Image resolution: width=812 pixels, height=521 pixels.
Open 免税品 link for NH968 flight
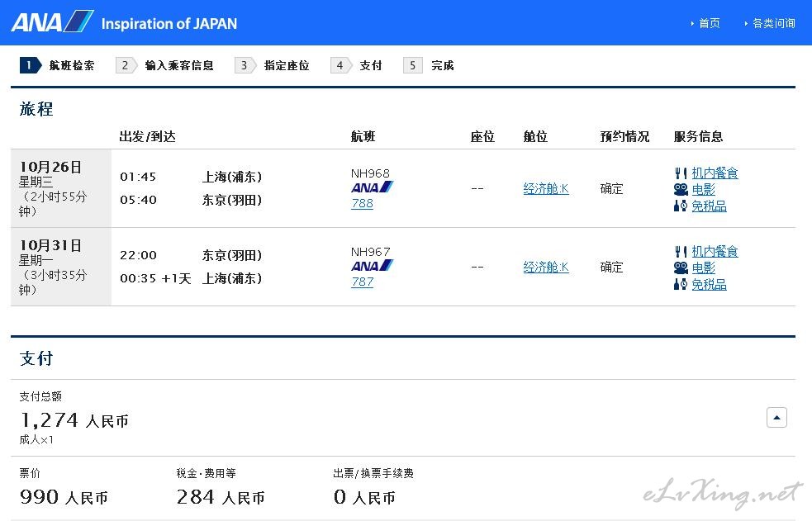pyautogui.click(x=709, y=206)
